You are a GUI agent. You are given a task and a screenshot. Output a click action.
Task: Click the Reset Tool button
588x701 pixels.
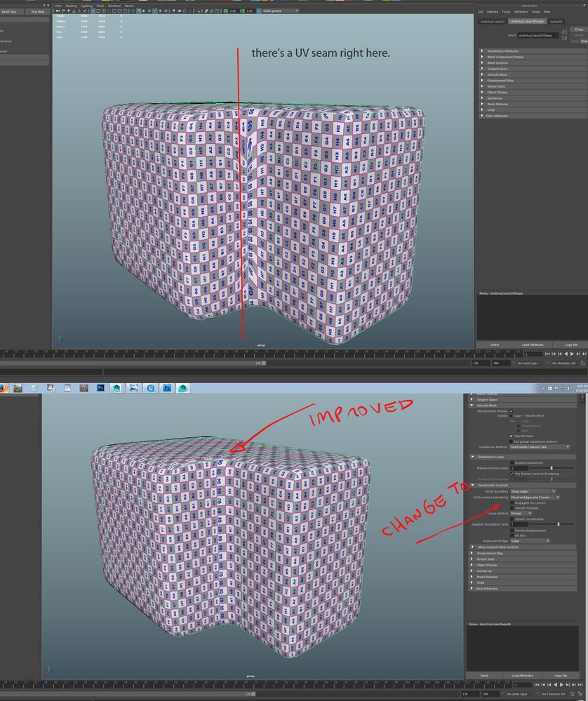pos(9,12)
